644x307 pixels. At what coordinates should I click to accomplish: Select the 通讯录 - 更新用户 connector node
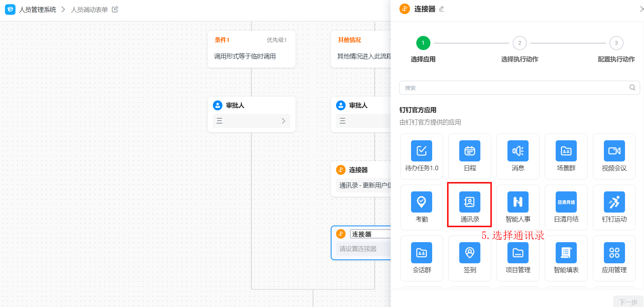361,179
